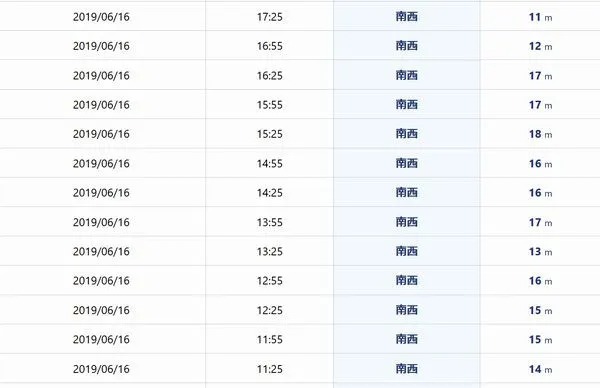Select the 11:55 time cell
Viewport: 600px width, 388px height.
pyautogui.click(x=269, y=339)
